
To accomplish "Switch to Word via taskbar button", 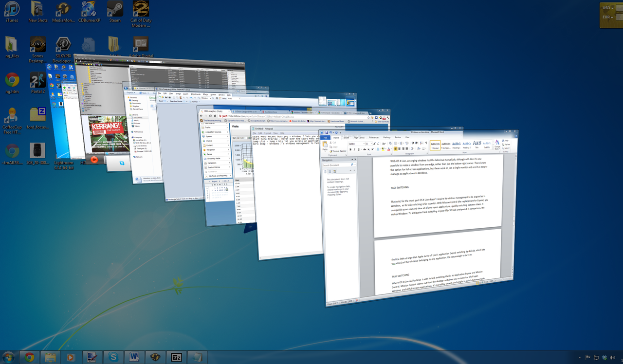I will tap(134, 357).
